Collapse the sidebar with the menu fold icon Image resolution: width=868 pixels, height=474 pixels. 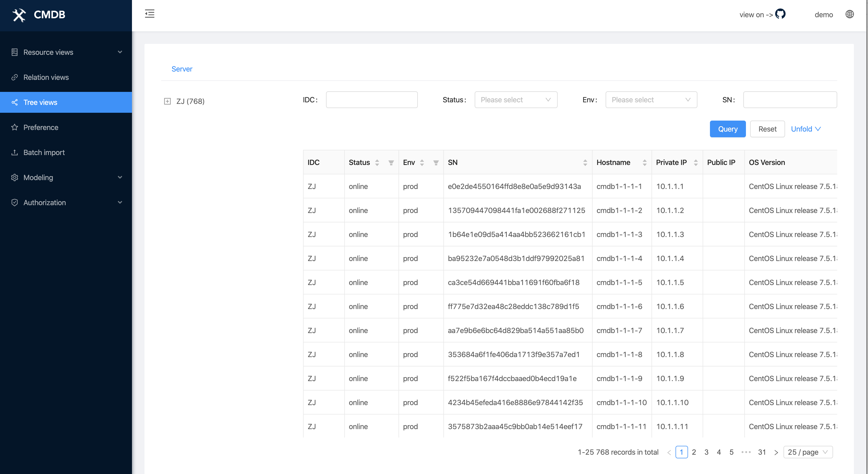click(150, 14)
